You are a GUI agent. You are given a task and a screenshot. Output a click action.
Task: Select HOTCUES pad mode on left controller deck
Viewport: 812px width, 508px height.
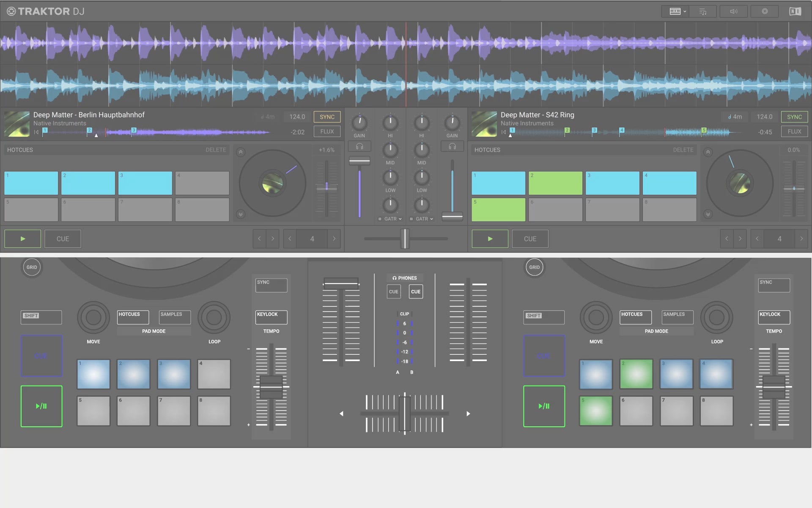133,317
